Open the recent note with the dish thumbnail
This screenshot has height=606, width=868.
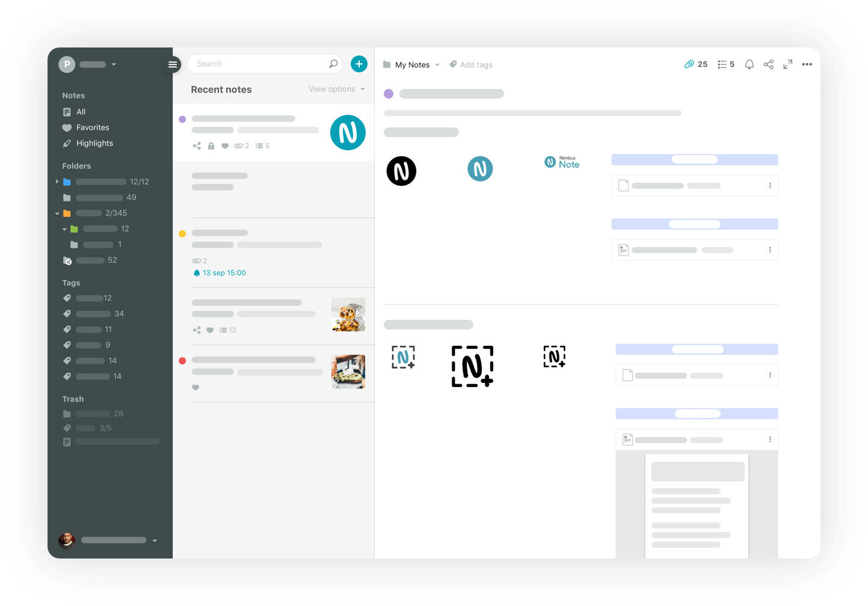click(x=274, y=373)
